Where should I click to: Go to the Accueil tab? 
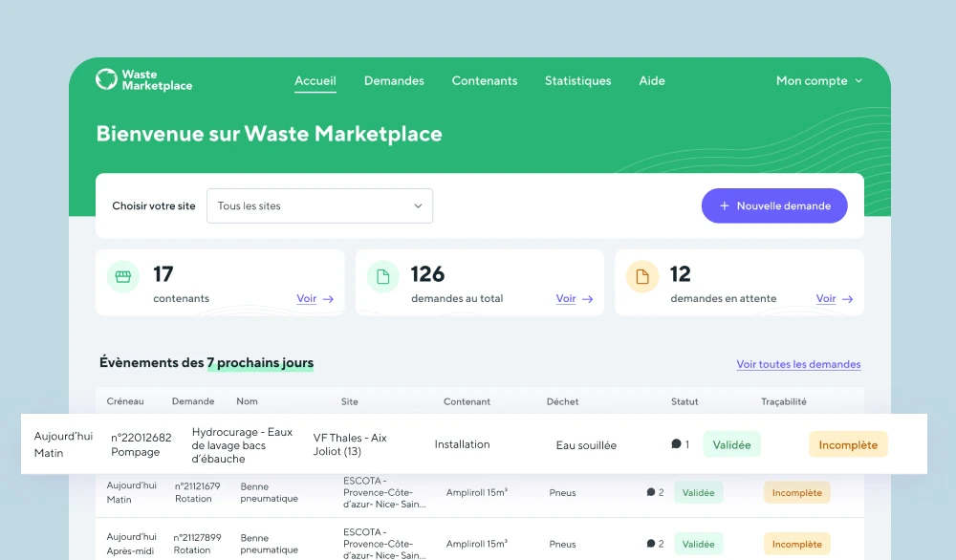point(315,80)
